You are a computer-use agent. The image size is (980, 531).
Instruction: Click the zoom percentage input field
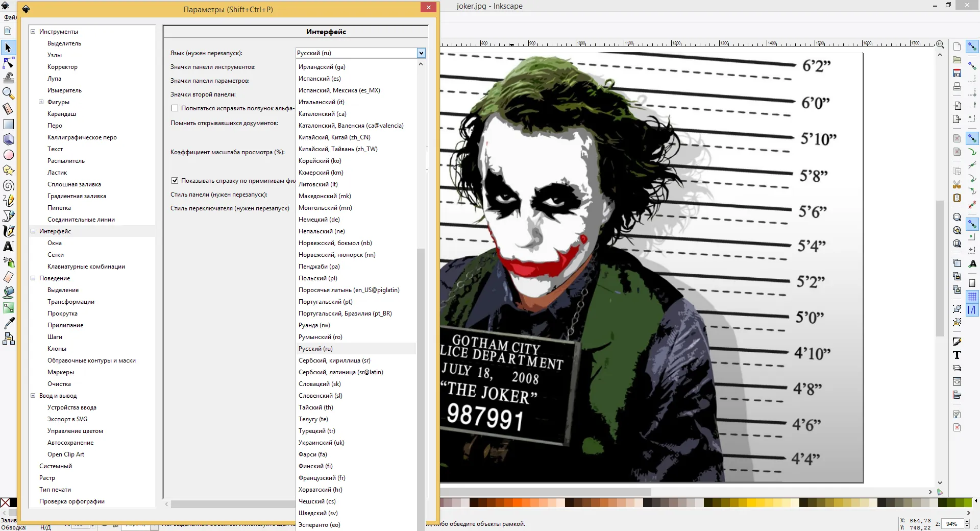pyautogui.click(x=952, y=524)
